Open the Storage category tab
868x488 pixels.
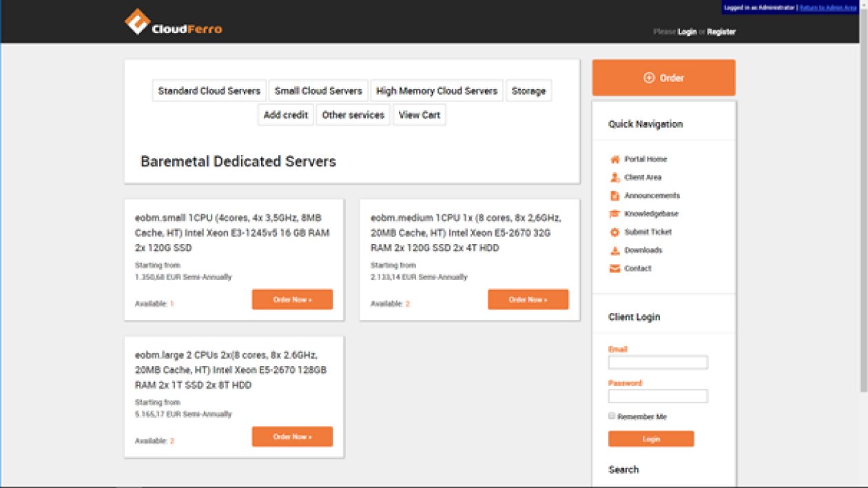click(x=528, y=90)
